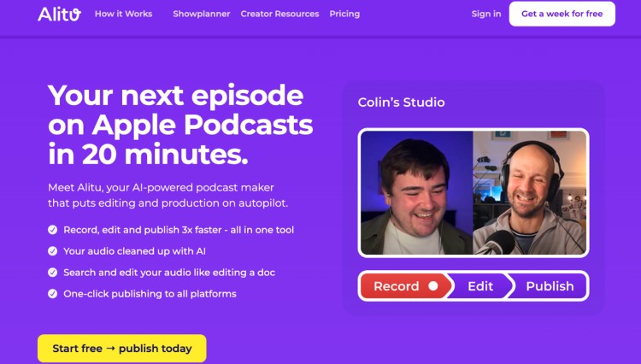Select the Publish step in studio
The image size is (641, 364).
coord(550,286)
